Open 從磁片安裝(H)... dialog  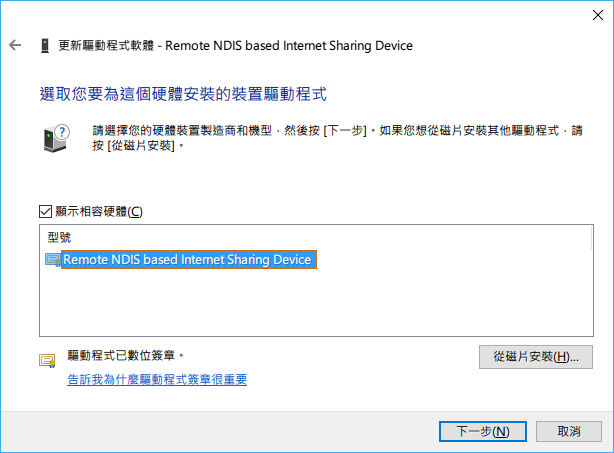(536, 357)
